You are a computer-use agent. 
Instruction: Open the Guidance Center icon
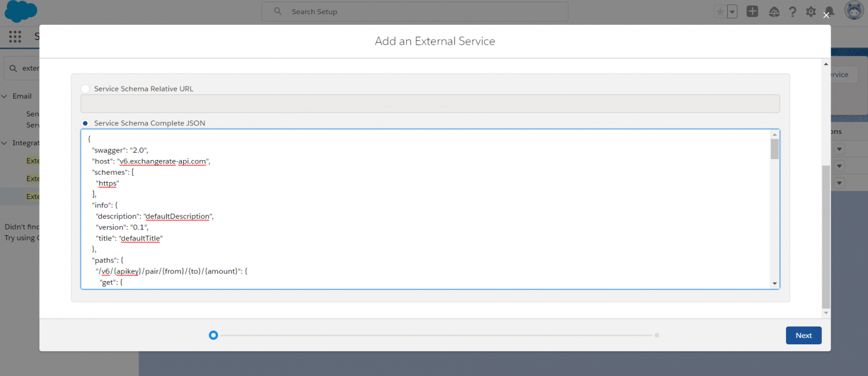(774, 11)
